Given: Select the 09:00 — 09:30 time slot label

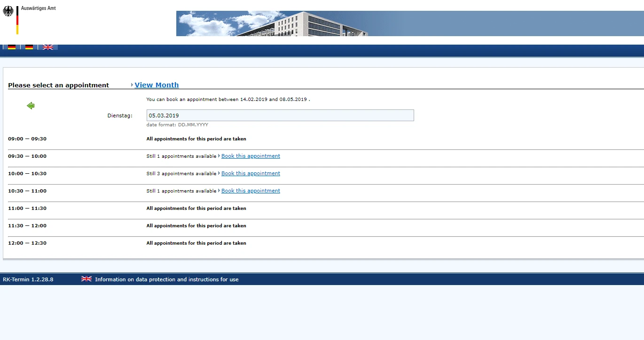Looking at the screenshot, I should click(27, 139).
